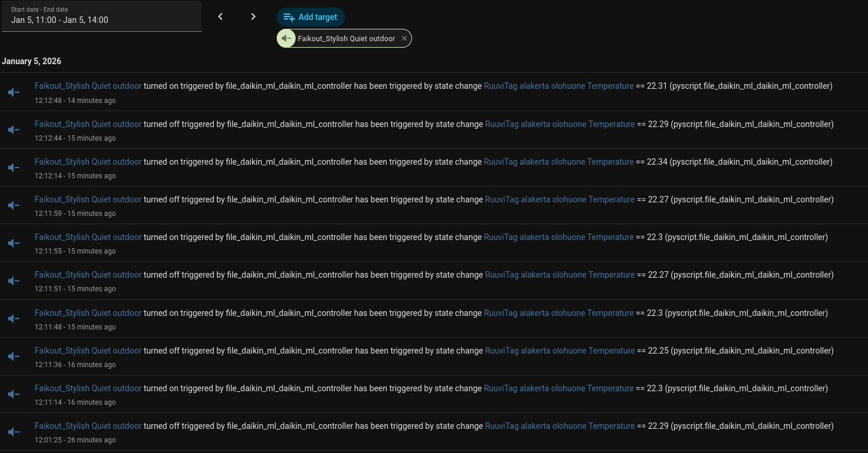Open Faikout_Stylish Quiet outdoor link in 12:11:59 entry
Viewport: 868px width, 453px height.
88,199
